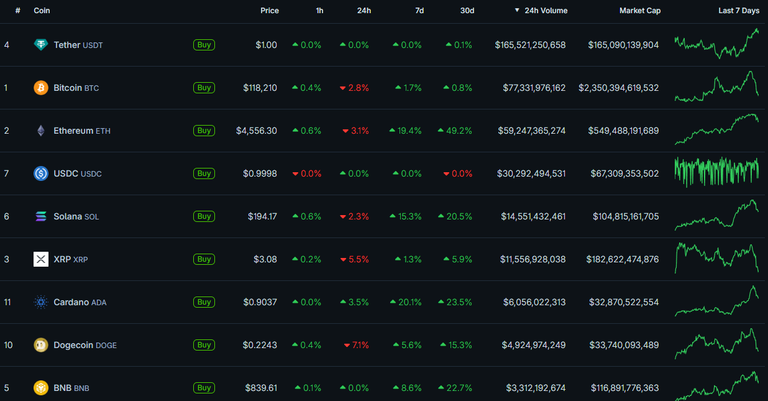This screenshot has height=401, width=768.
Task: Click Solana 7d change 15.3%
Action: point(406,216)
